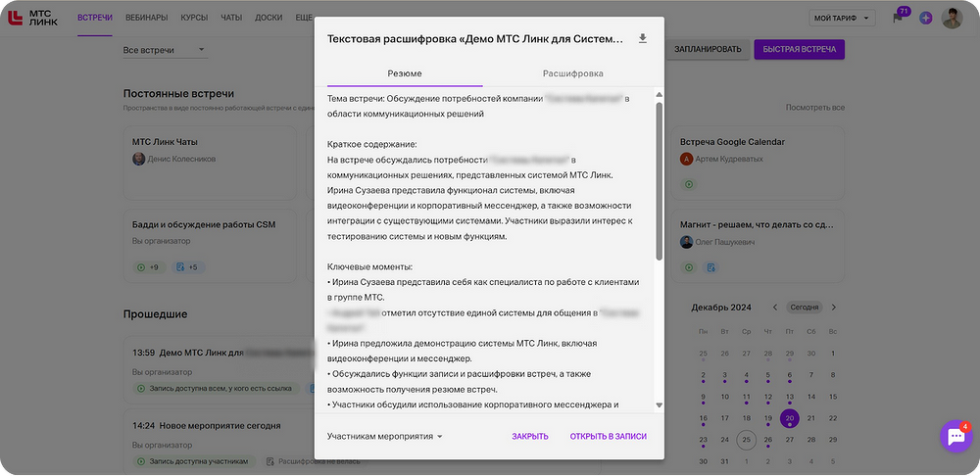Screen dimensions: 980x476
Task: Expand the Все встречи filter dropdown
Action: 165,50
